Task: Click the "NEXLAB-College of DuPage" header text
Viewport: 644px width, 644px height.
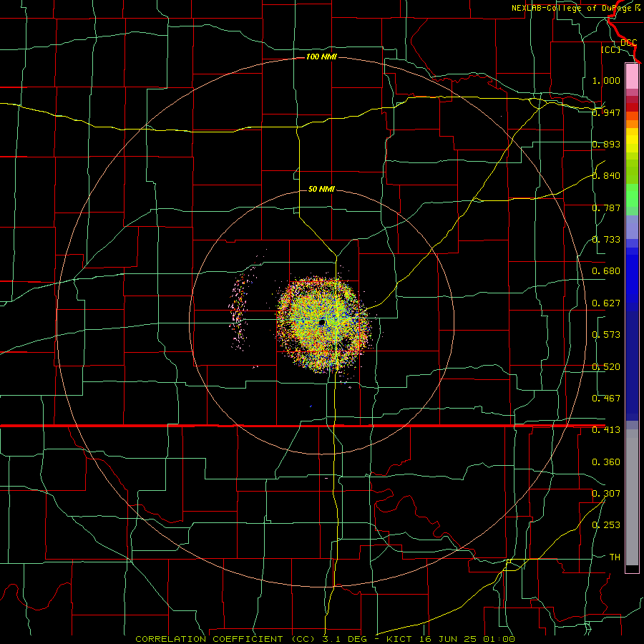Action: (x=572, y=8)
